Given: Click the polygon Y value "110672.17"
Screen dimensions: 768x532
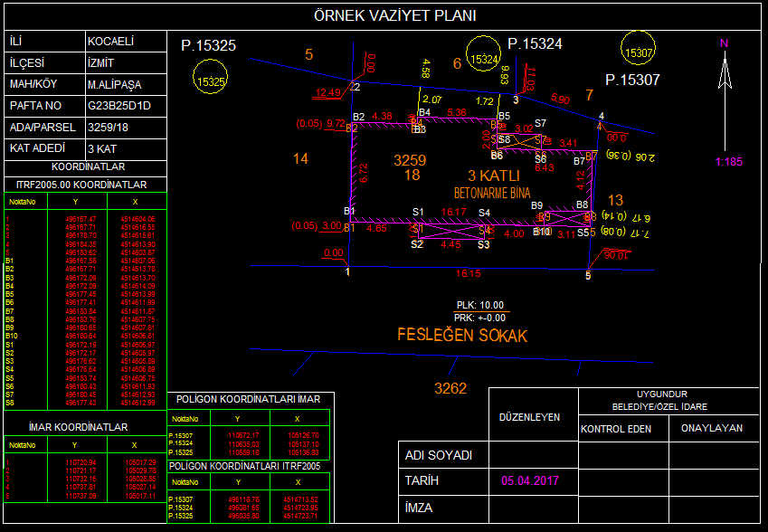Looking at the screenshot, I should (x=243, y=435).
